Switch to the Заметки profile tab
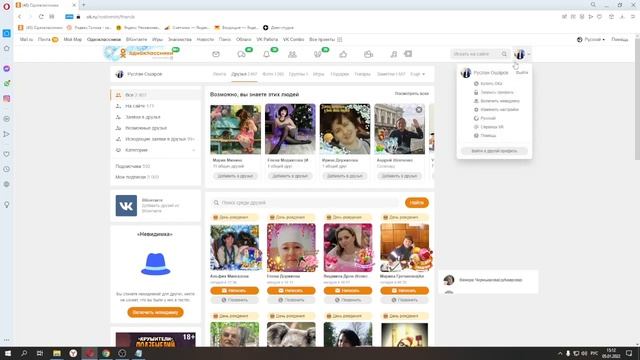This screenshot has width=640, height=360. coord(391,74)
